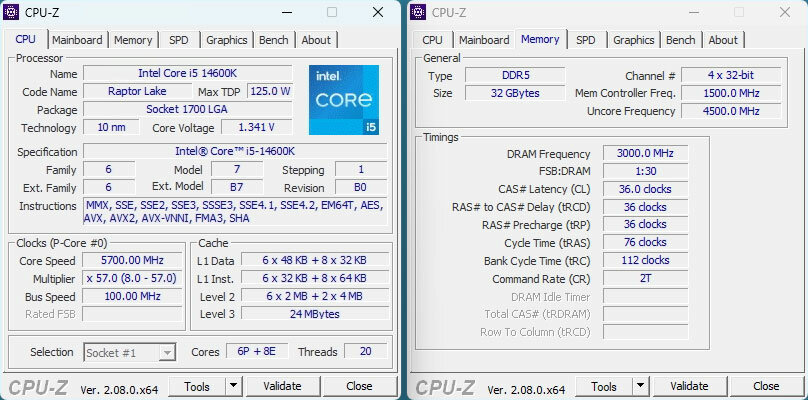The height and width of the screenshot is (400, 808).
Task: Select CPU tab in left CPU-Z window
Action: tap(26, 39)
